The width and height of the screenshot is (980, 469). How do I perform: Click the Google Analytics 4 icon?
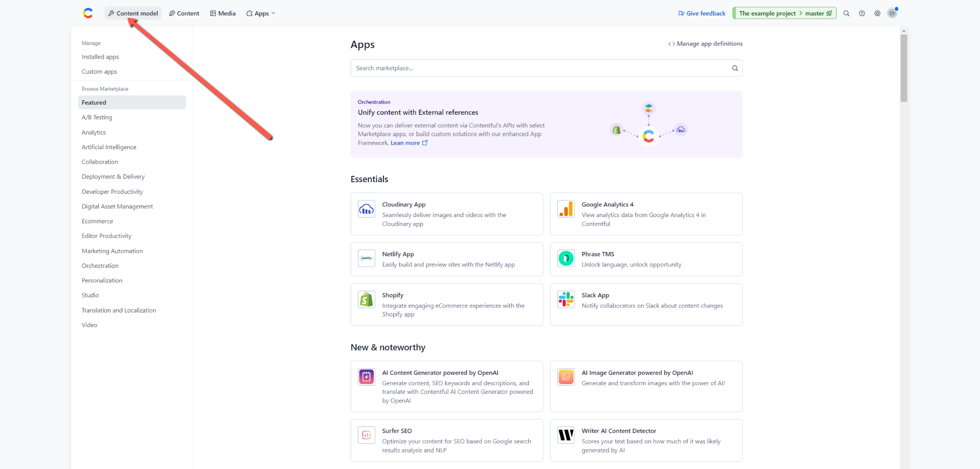(x=566, y=209)
